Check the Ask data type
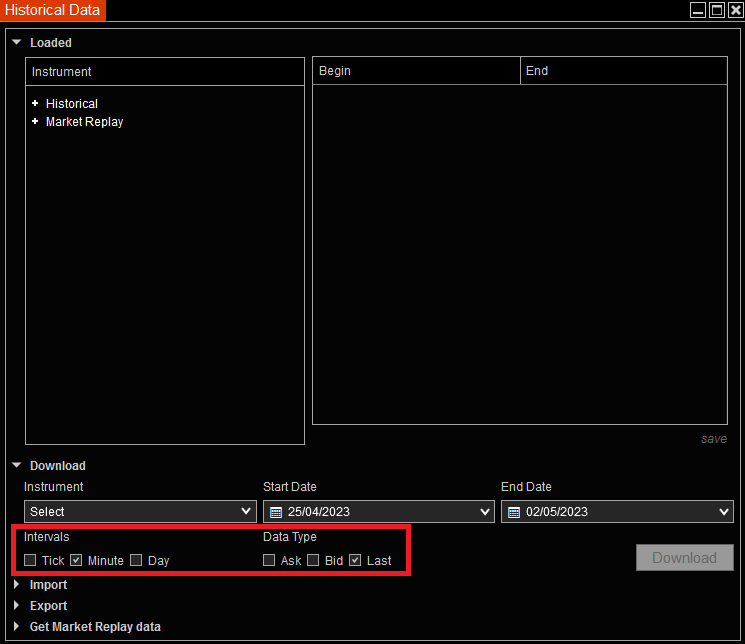 269,560
